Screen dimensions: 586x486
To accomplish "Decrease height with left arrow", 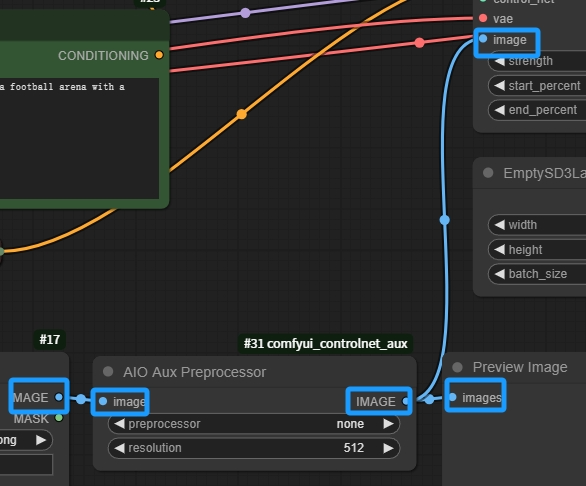I will tap(500, 249).
